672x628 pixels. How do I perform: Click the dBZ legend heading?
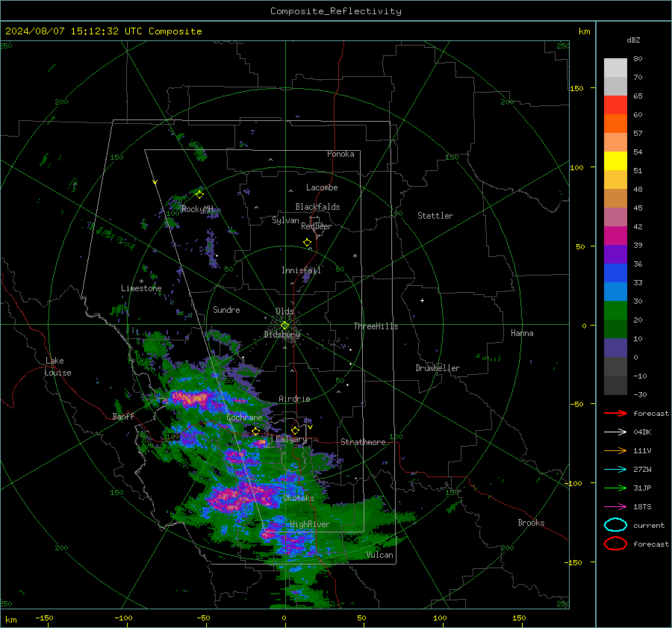point(633,40)
